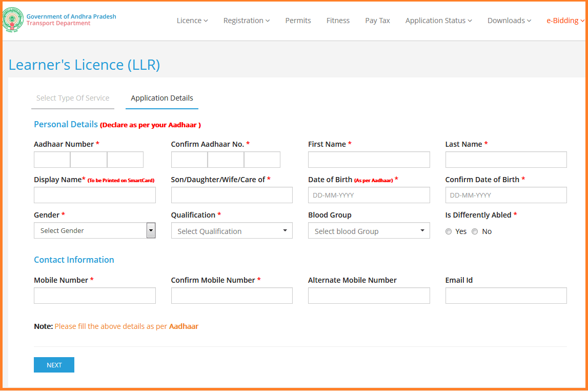Select Yes for Is Differently Abled
Image resolution: width=588 pixels, height=391 pixels.
coord(449,231)
